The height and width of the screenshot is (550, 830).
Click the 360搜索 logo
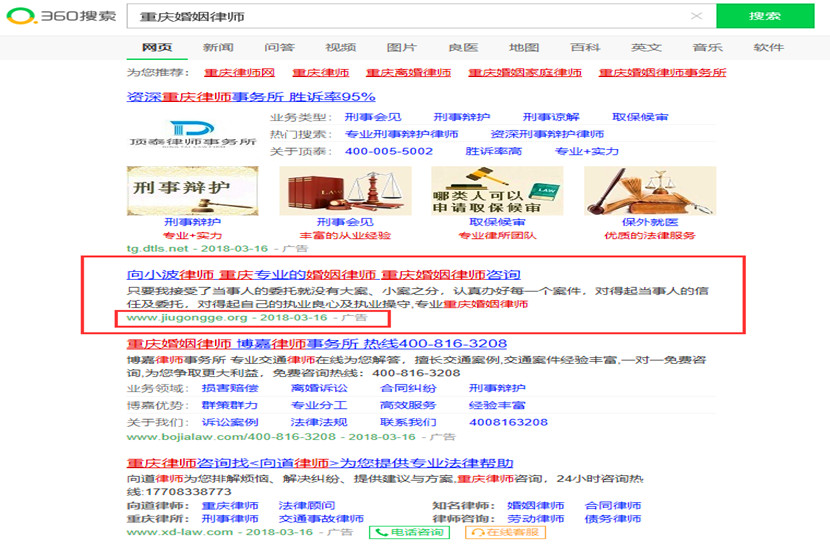pyautogui.click(x=61, y=16)
